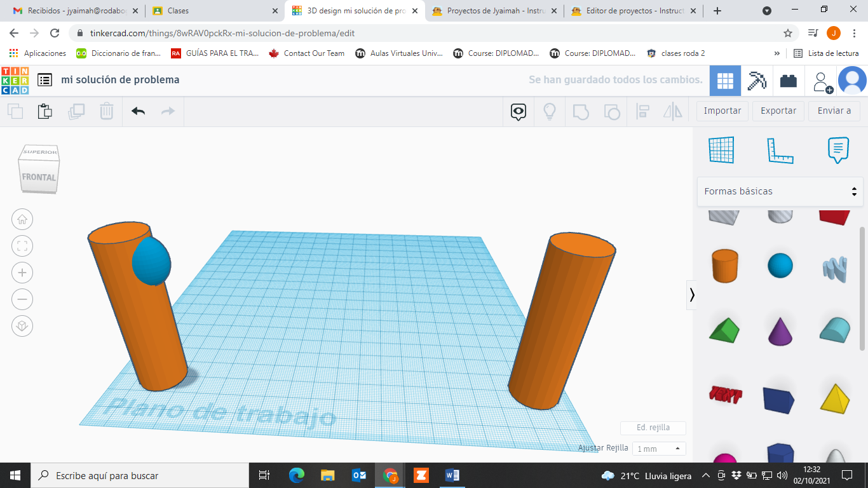The width and height of the screenshot is (868, 488).
Task: Click the project name mi solución de problema
Action: (x=120, y=80)
